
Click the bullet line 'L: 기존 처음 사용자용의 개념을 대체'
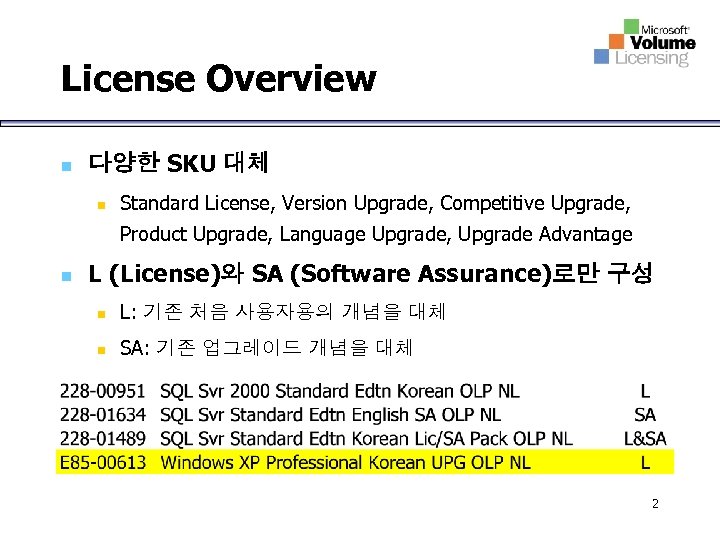point(282,312)
